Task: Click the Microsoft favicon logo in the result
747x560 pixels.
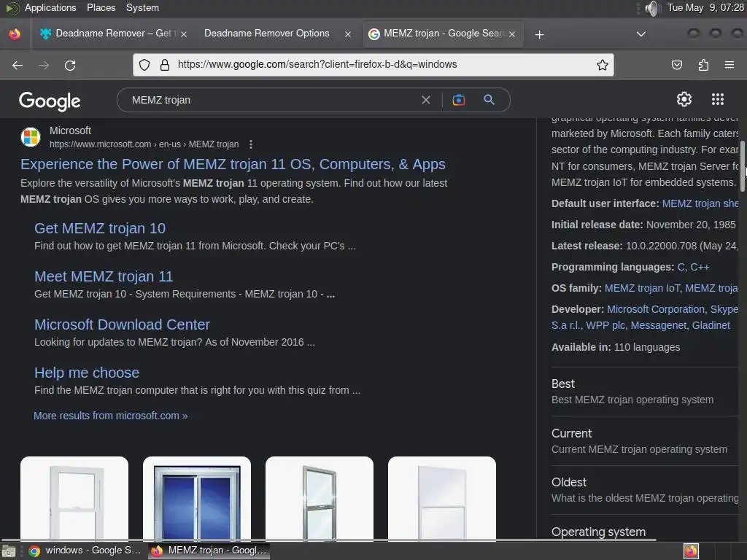Action: (31, 137)
